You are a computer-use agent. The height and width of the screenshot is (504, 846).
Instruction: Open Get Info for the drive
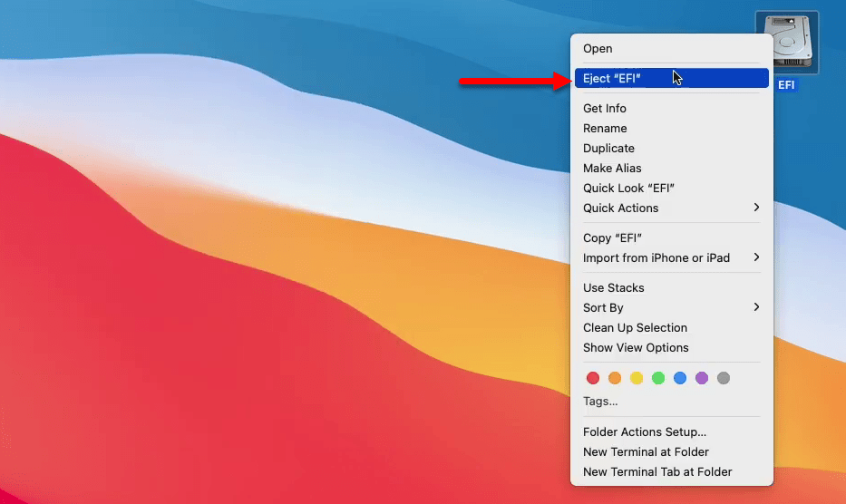coord(672,109)
